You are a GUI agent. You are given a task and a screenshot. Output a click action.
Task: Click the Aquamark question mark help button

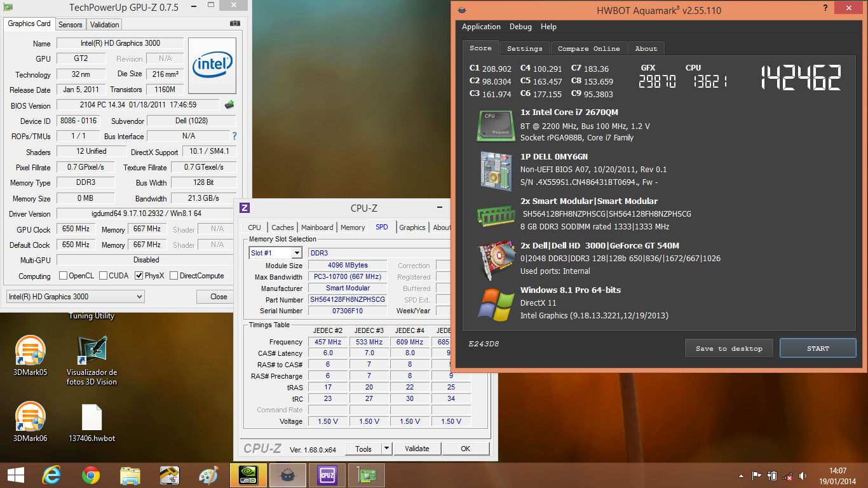825,8
